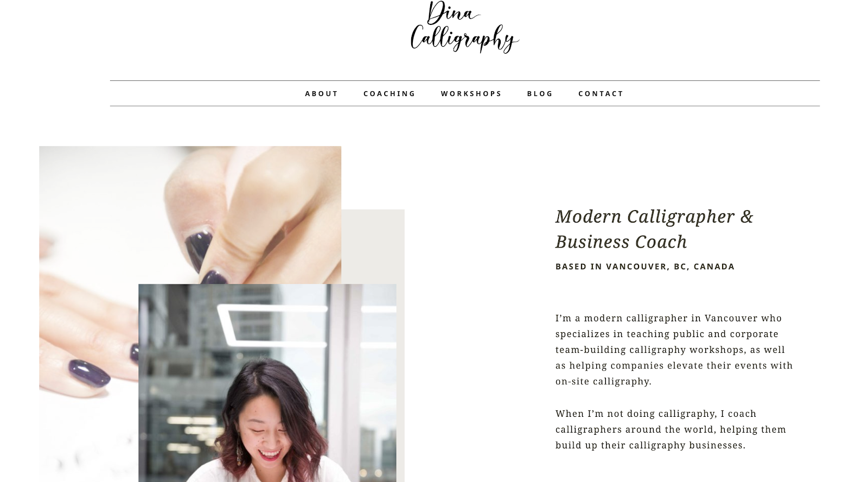868x482 pixels.
Task: Click the ampersand in the italic heading
Action: click(746, 217)
